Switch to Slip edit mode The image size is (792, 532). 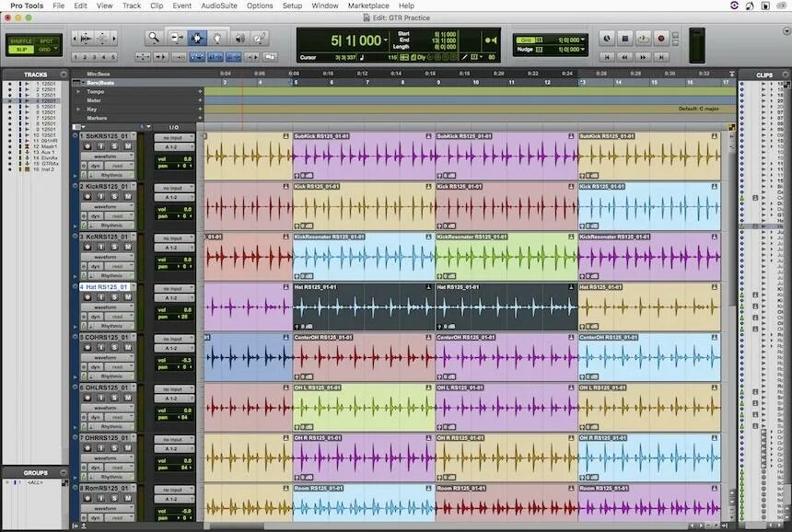(x=20, y=48)
